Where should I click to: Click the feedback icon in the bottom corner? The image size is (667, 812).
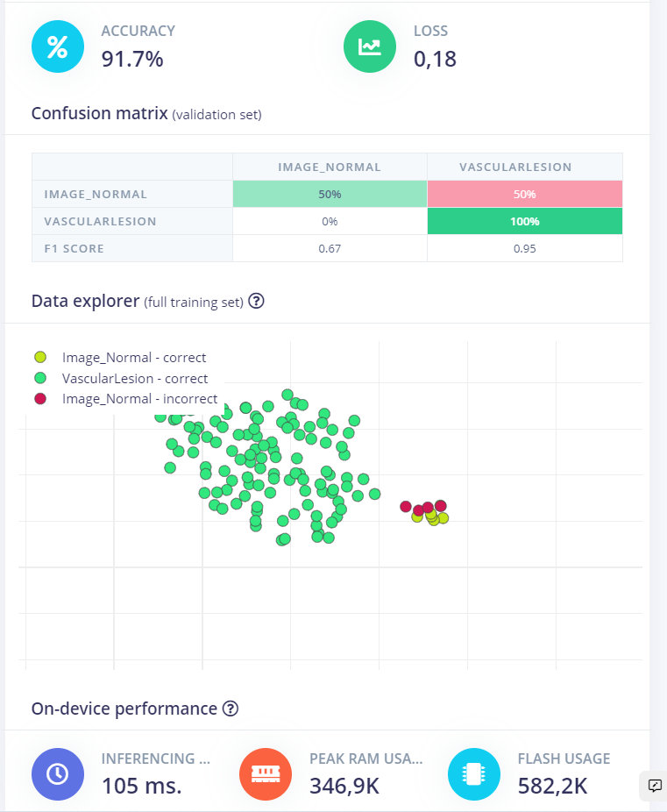point(652,787)
